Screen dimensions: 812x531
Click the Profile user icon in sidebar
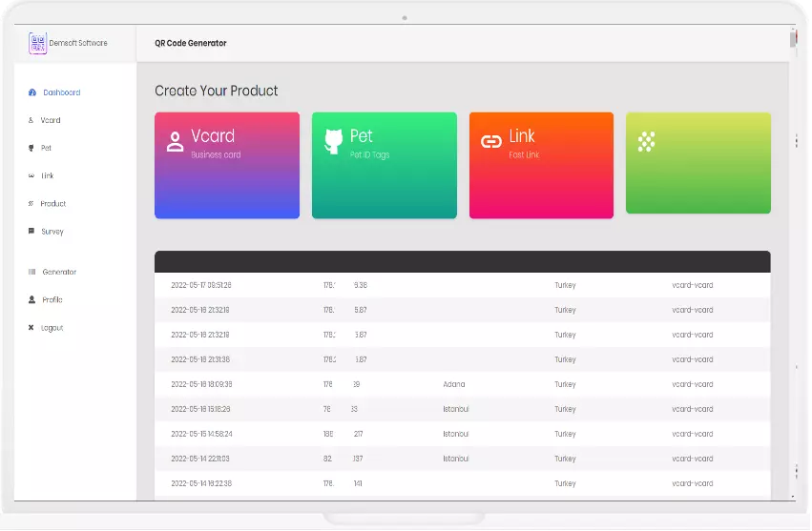31,299
